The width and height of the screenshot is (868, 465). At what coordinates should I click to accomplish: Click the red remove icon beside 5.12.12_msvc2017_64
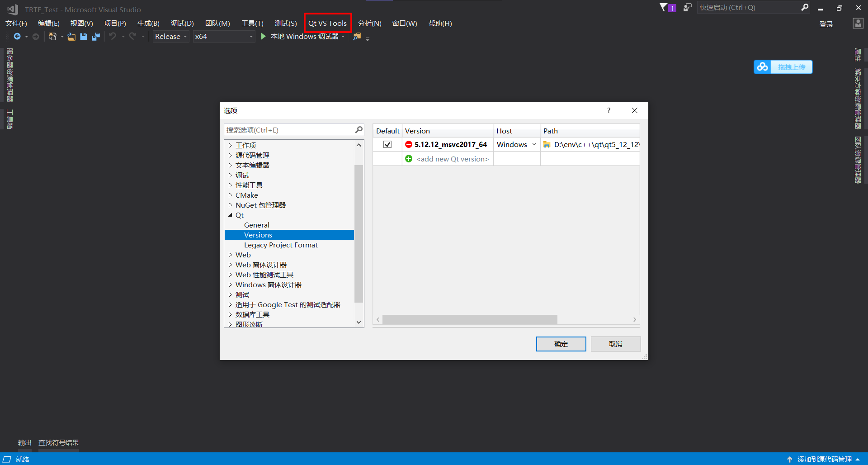409,144
